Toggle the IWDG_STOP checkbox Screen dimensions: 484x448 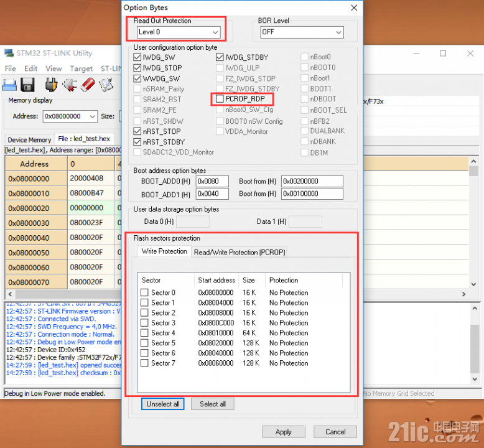click(x=137, y=68)
